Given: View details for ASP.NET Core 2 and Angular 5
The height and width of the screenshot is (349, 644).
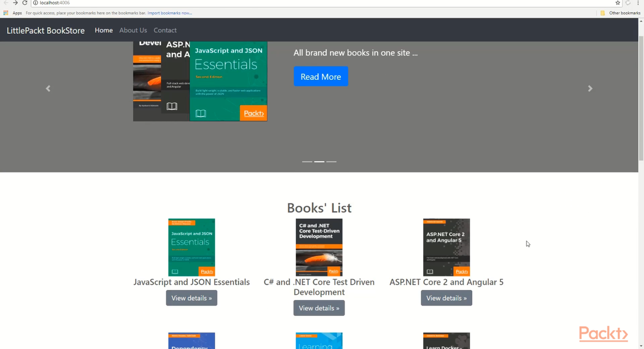Looking at the screenshot, I should coord(447,298).
